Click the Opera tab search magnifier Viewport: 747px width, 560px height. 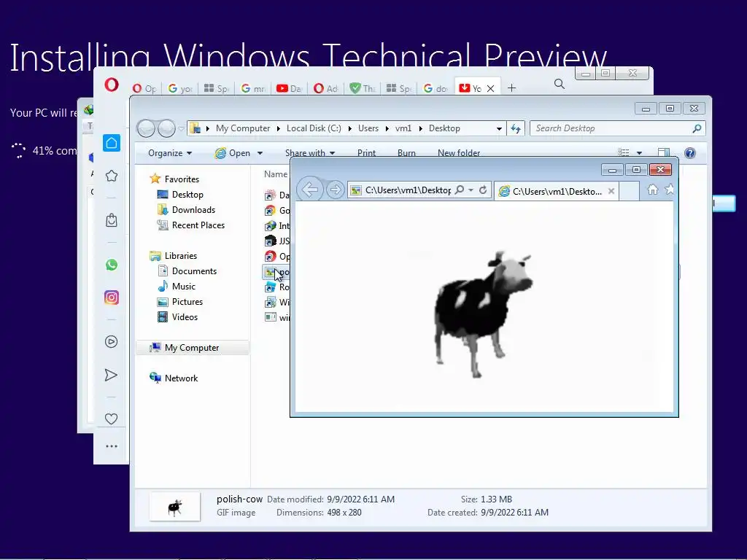click(x=560, y=85)
